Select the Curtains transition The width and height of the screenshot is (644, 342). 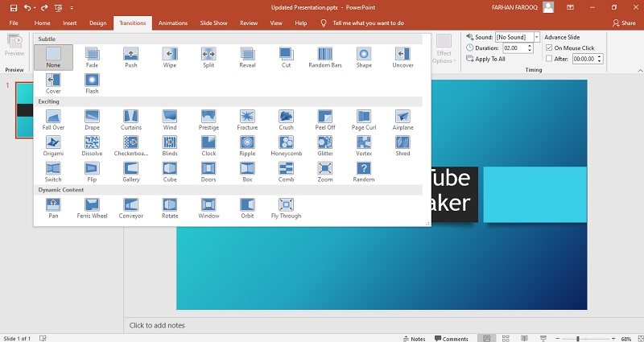click(x=130, y=120)
